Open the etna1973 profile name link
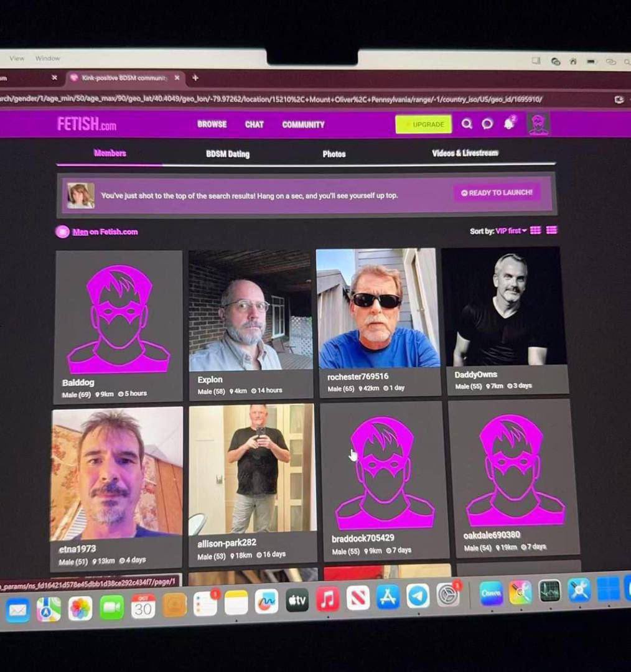Image resolution: width=631 pixels, height=672 pixels. pyautogui.click(x=77, y=549)
